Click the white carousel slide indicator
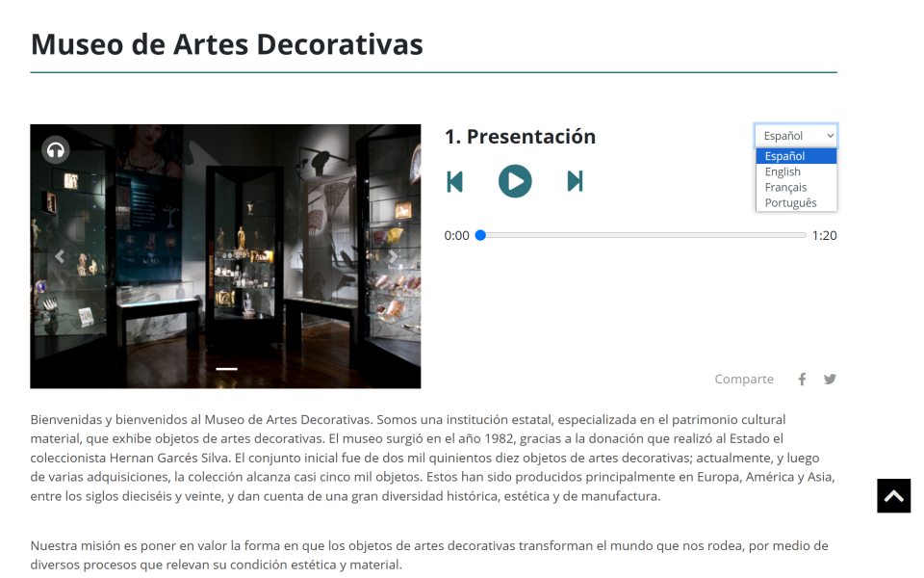Viewport: 924px width, 578px height. (x=226, y=368)
